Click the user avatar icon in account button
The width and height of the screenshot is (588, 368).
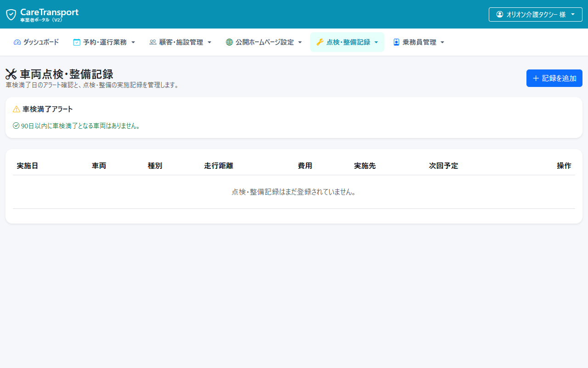tap(500, 14)
